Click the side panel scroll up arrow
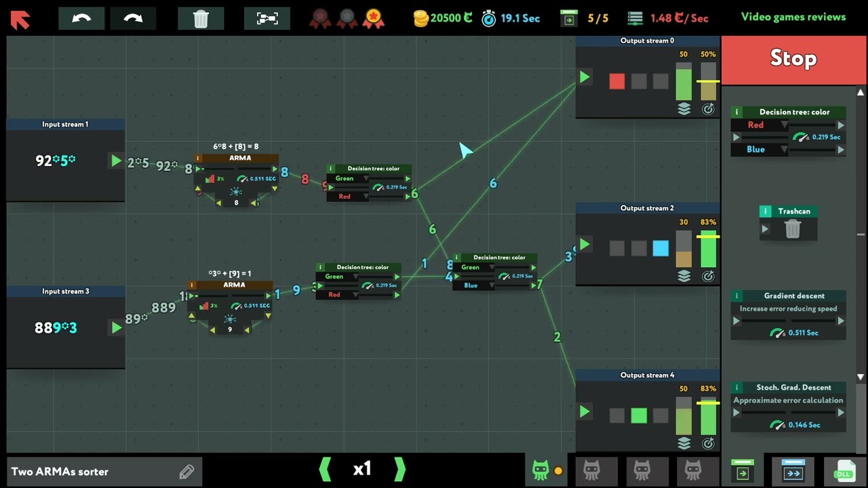868x488 pixels. point(861,92)
